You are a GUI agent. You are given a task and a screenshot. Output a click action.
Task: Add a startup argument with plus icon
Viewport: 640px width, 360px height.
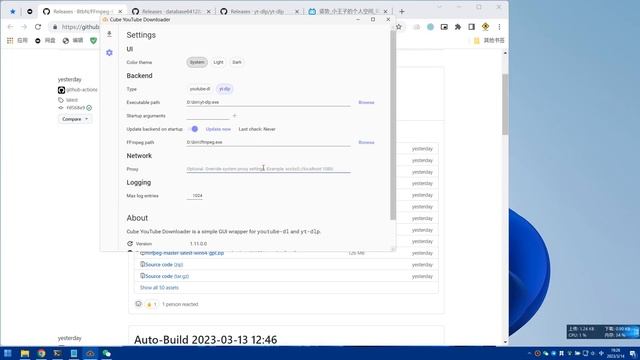tap(234, 116)
